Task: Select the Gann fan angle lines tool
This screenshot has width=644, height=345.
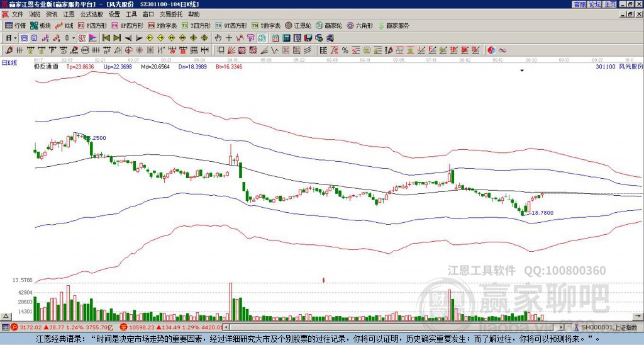Action: 231,50
